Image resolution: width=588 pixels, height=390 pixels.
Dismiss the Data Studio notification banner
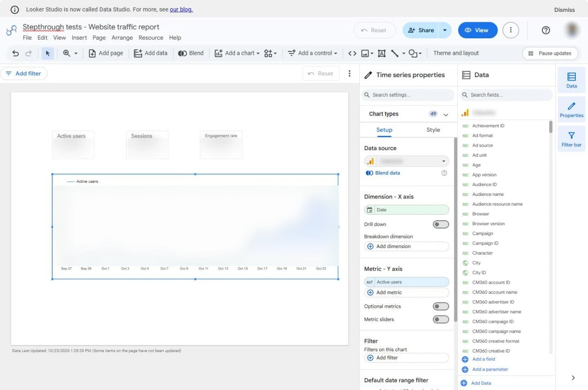point(564,10)
